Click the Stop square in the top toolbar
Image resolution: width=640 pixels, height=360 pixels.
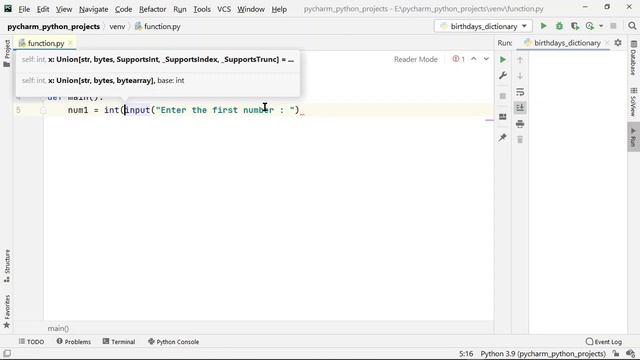[613, 26]
